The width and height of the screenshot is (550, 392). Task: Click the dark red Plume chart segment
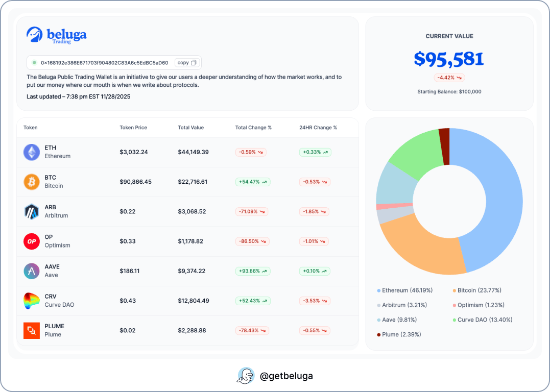click(445, 146)
